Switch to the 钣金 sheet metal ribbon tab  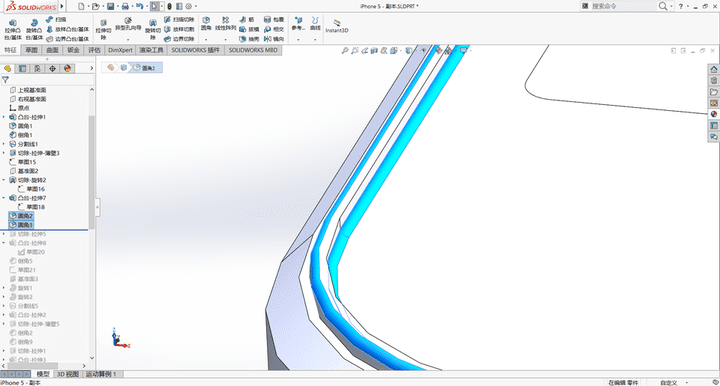point(73,50)
